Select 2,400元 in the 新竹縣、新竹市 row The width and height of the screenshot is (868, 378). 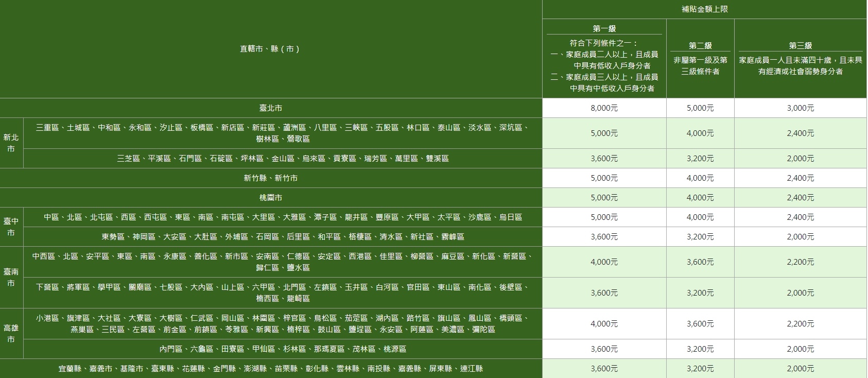click(800, 178)
